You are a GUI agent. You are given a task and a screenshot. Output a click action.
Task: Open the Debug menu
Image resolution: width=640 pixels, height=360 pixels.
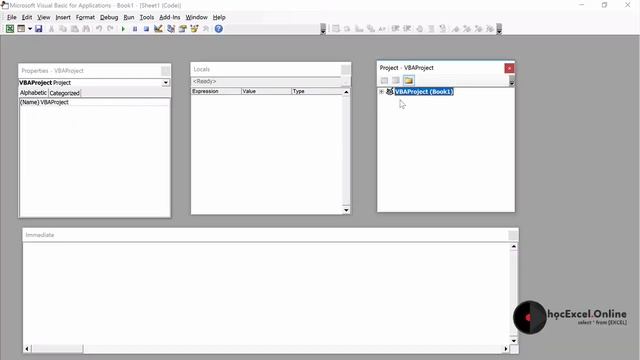pyautogui.click(x=109, y=17)
